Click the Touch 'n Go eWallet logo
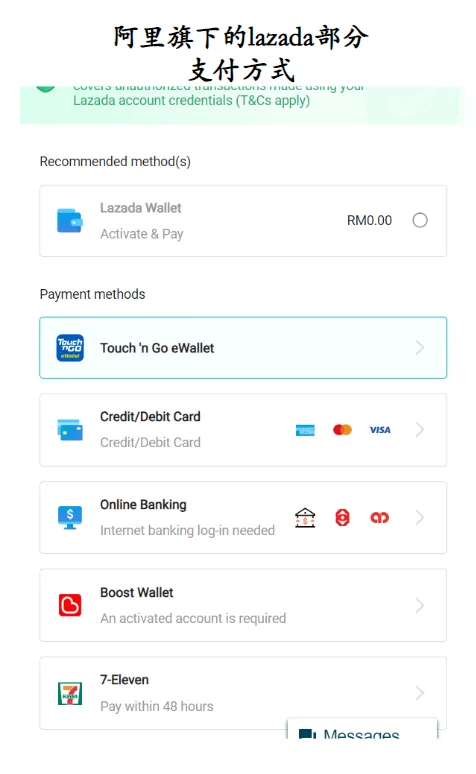This screenshot has width=476, height=774. coord(70,348)
